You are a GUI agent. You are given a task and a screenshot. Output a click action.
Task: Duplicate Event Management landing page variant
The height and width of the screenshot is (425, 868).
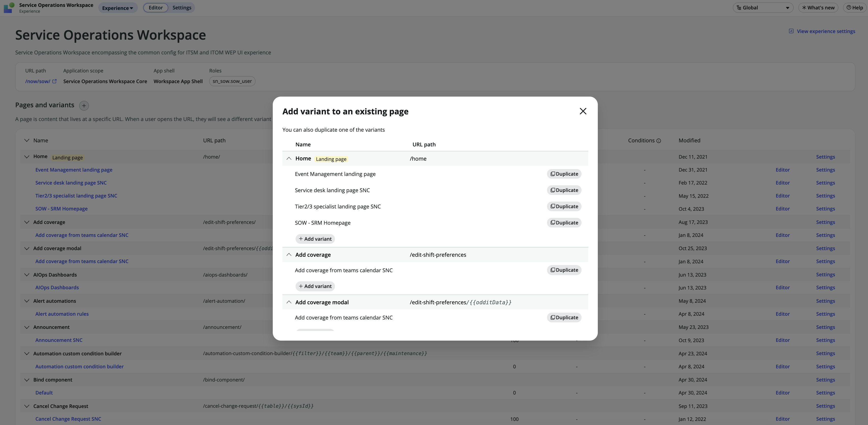tap(564, 174)
